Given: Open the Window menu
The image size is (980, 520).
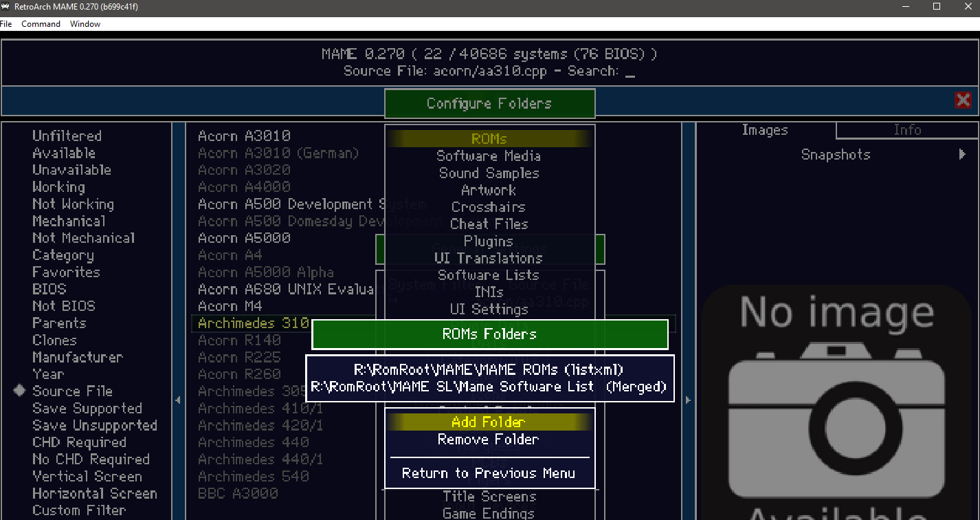Looking at the screenshot, I should (x=85, y=24).
